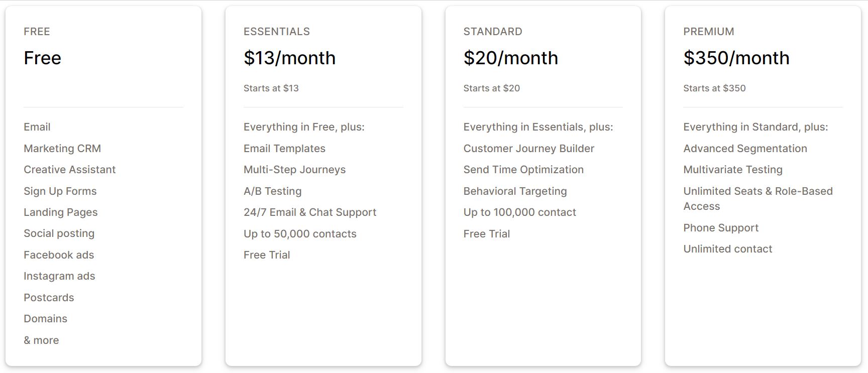Select Advanced Segmentation in Premium plan
Image resolution: width=868 pixels, height=373 pixels.
(745, 149)
